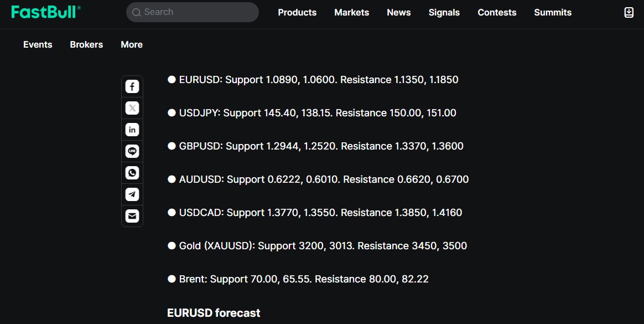Share article on WhatsApp
This screenshot has width=644, height=324.
132,173
